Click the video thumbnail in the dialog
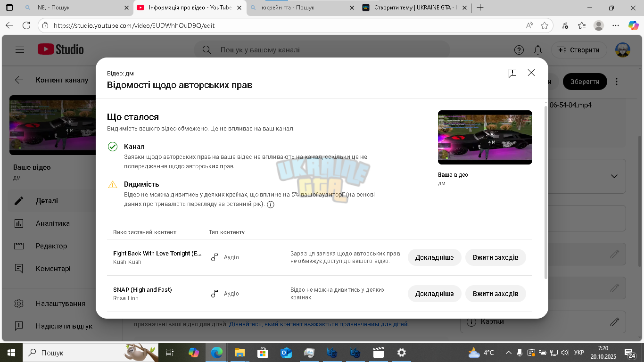The height and width of the screenshot is (362, 644). pyautogui.click(x=485, y=137)
